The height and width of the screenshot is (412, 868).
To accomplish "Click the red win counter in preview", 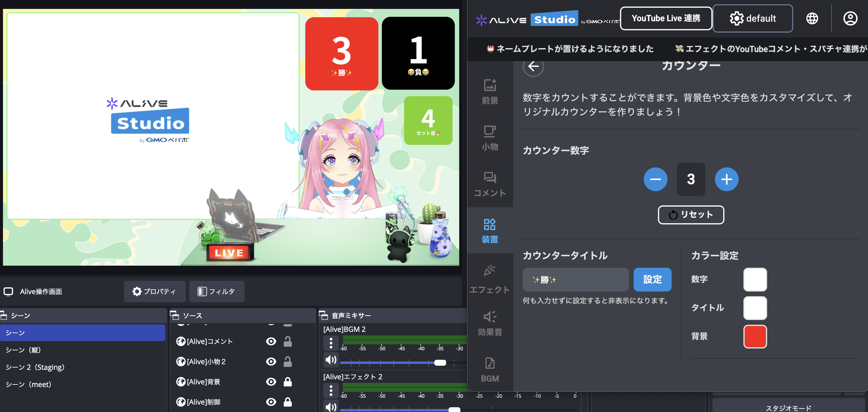I will pos(341,54).
